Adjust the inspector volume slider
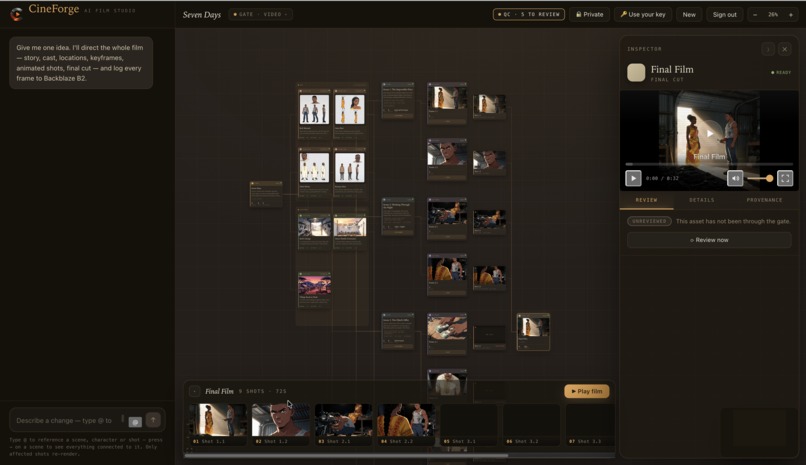Viewport: 806px width, 465px height. (760, 178)
